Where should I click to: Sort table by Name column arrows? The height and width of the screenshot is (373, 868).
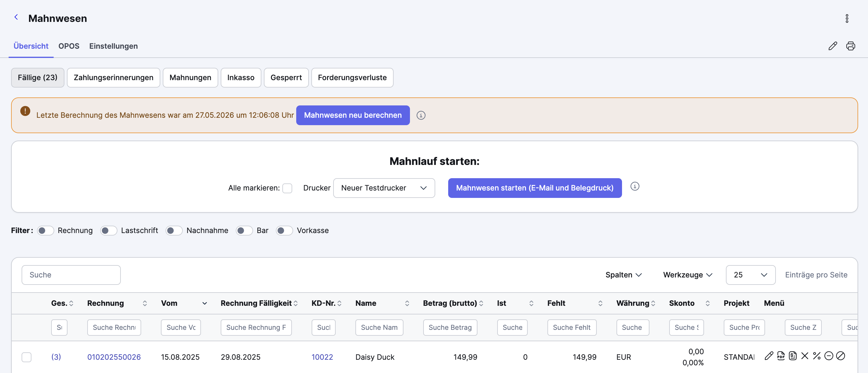click(407, 304)
